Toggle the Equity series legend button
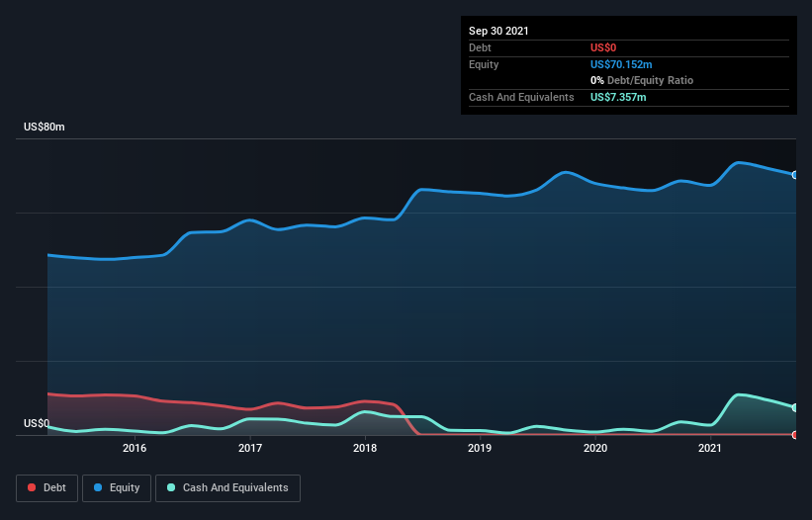 [x=117, y=488]
